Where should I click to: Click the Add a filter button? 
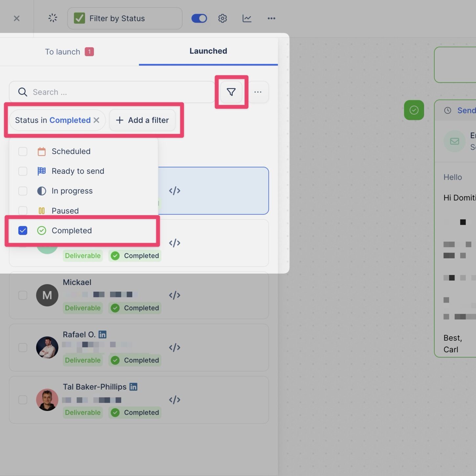[142, 120]
